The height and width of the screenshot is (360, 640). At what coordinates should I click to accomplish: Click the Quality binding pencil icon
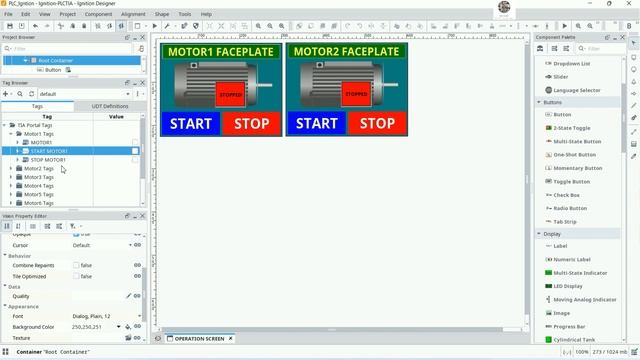click(x=129, y=296)
